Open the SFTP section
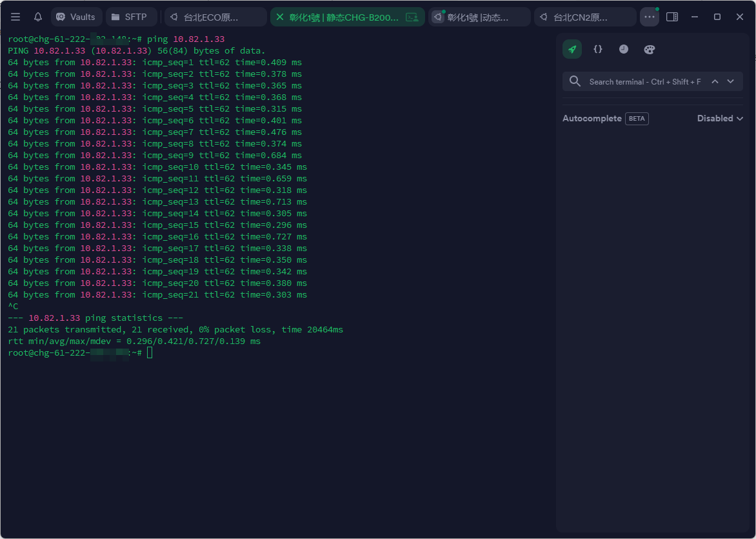Screen dimensions: 756x539 129,17
